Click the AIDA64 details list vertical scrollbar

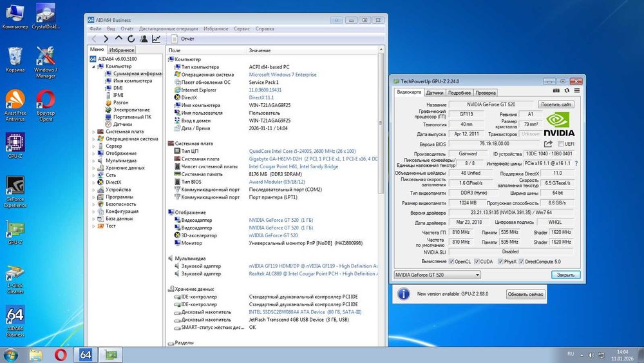pos(381,123)
